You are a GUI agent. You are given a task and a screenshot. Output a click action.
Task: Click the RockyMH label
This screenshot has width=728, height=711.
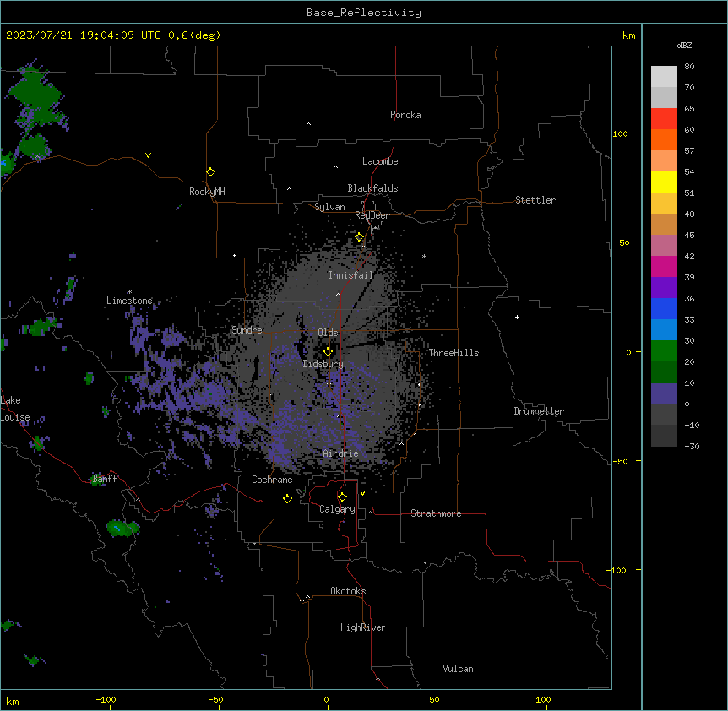point(207,192)
